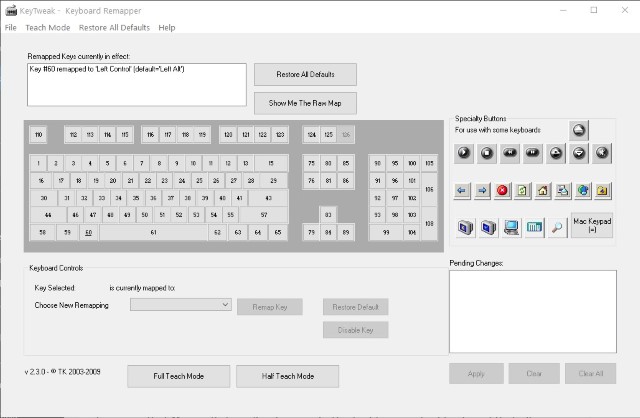The width and height of the screenshot is (640, 418).
Task: Select keyboard key 110 (Escape)
Action: (38, 135)
